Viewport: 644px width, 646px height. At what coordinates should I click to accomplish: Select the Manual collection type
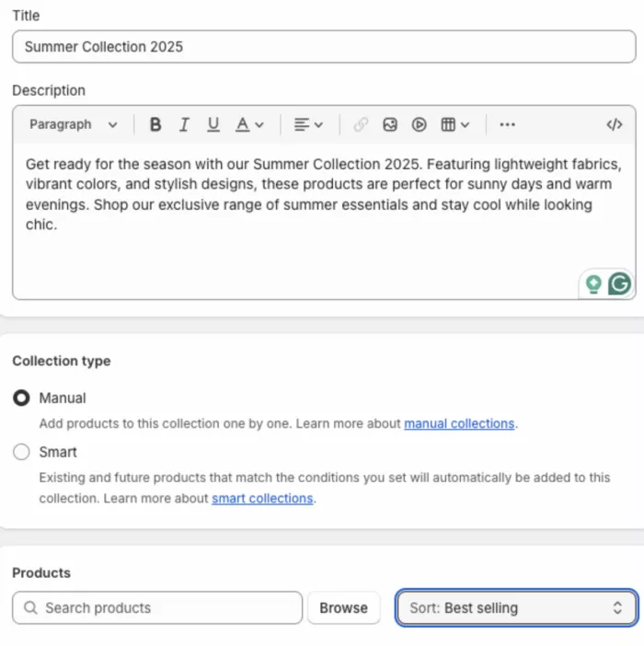point(21,398)
